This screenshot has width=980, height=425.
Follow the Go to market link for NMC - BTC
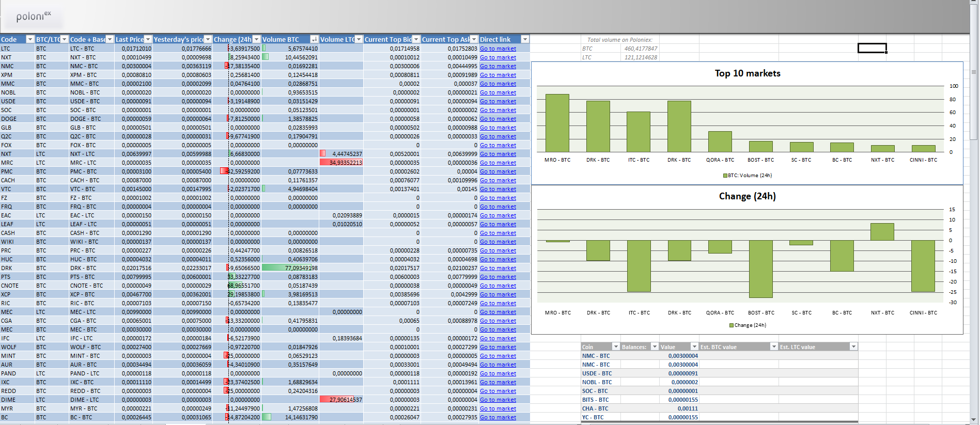pyautogui.click(x=498, y=66)
